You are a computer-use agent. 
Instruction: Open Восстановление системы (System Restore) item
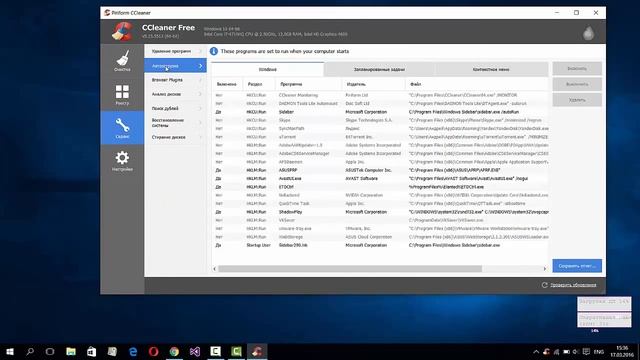[176, 123]
